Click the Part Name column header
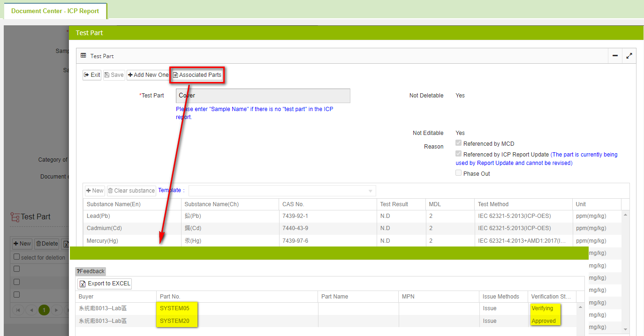Viewport: 644px width, 336px height. tap(359, 297)
